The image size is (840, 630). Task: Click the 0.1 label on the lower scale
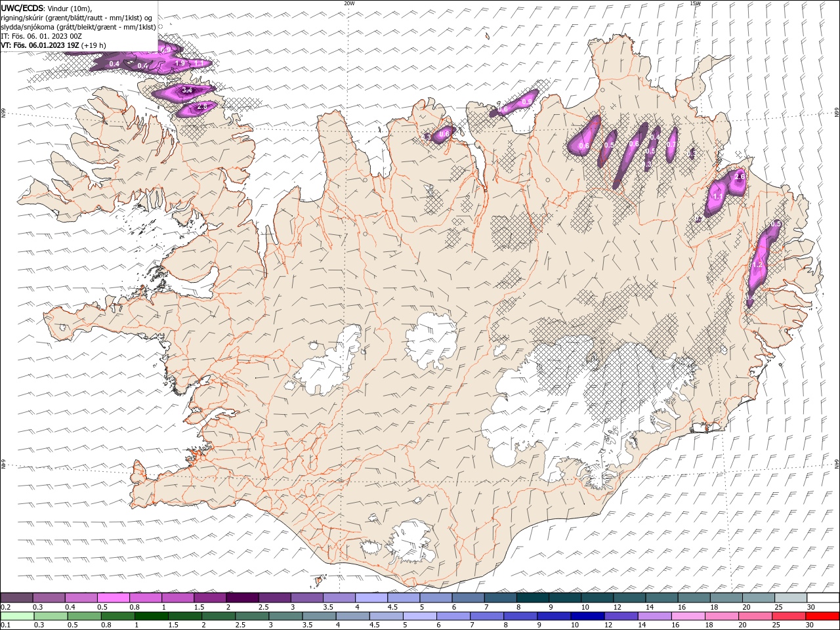(5, 625)
